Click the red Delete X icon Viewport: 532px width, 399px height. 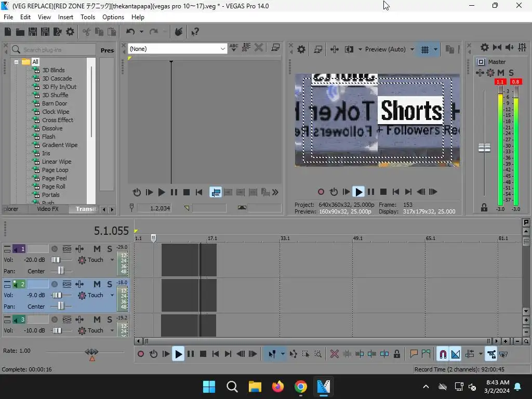coord(335,354)
